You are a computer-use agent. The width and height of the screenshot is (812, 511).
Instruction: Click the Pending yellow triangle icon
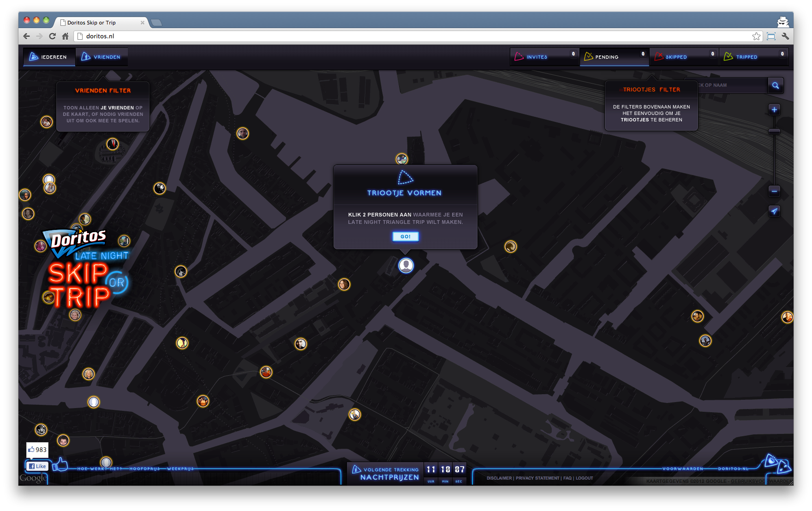point(588,56)
